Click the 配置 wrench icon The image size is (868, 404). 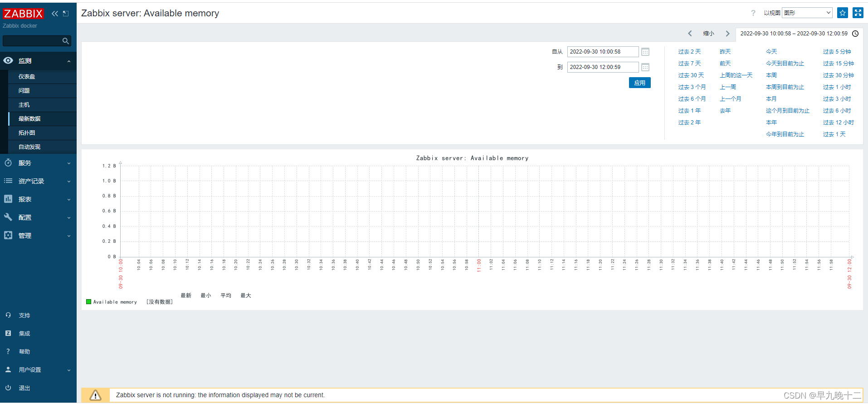click(x=8, y=217)
